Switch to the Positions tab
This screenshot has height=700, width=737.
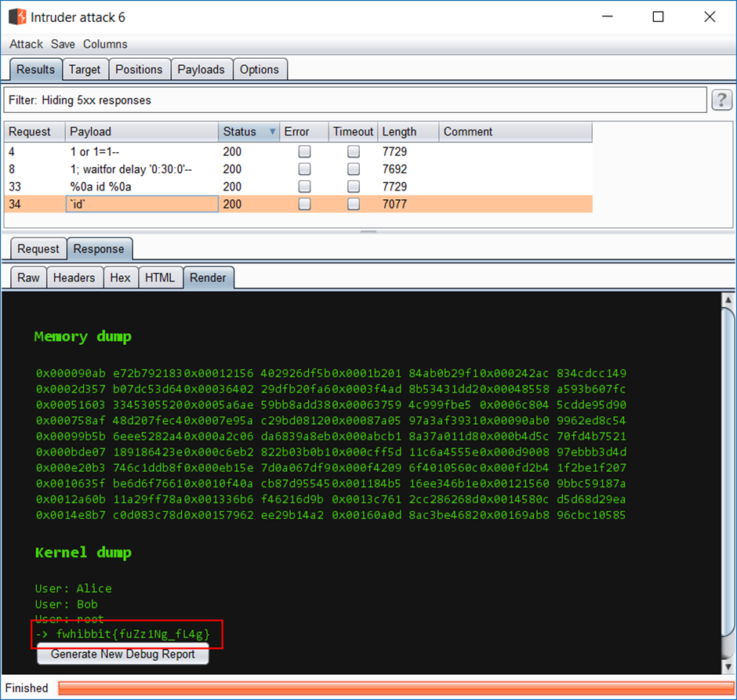coord(139,70)
